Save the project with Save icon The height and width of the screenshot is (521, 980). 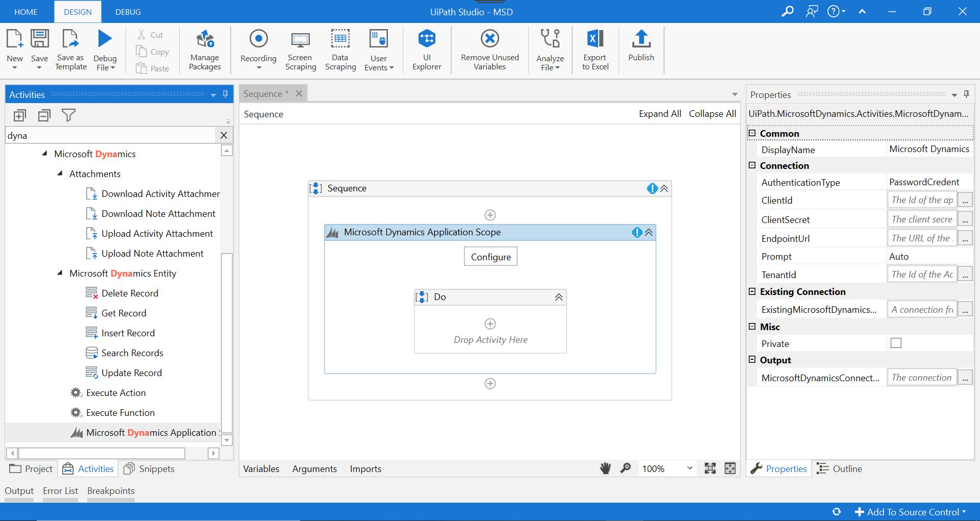pos(39,39)
